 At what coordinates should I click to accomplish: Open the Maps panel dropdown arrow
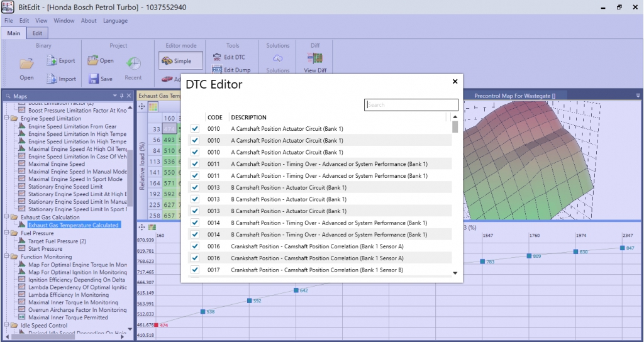[x=115, y=96]
